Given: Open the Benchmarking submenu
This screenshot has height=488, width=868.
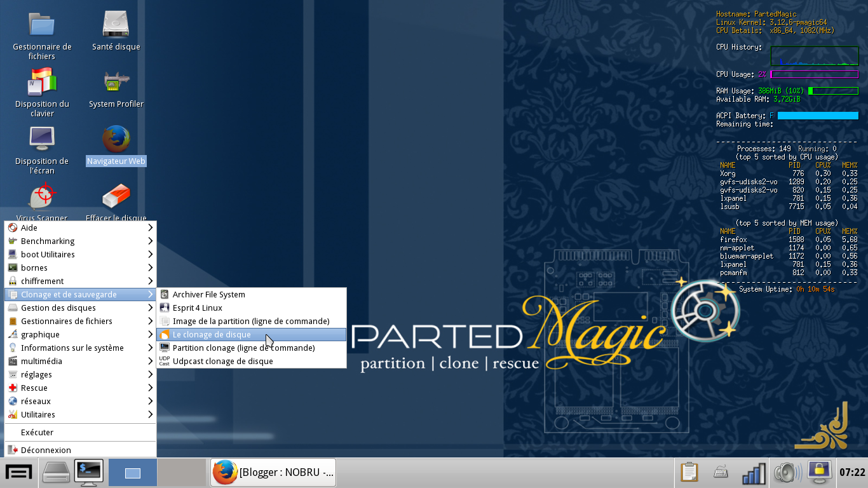Looking at the screenshot, I should point(80,241).
